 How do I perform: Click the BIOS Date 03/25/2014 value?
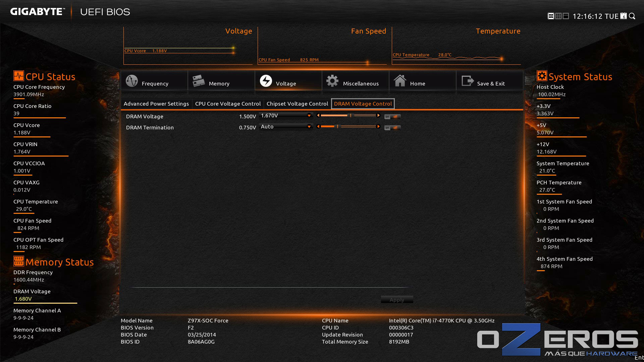click(202, 335)
